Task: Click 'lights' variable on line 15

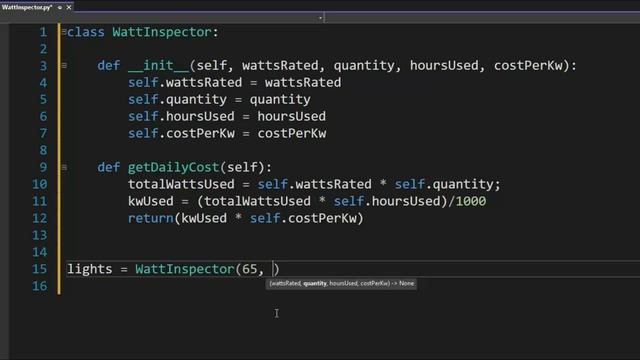Action: 90,269
